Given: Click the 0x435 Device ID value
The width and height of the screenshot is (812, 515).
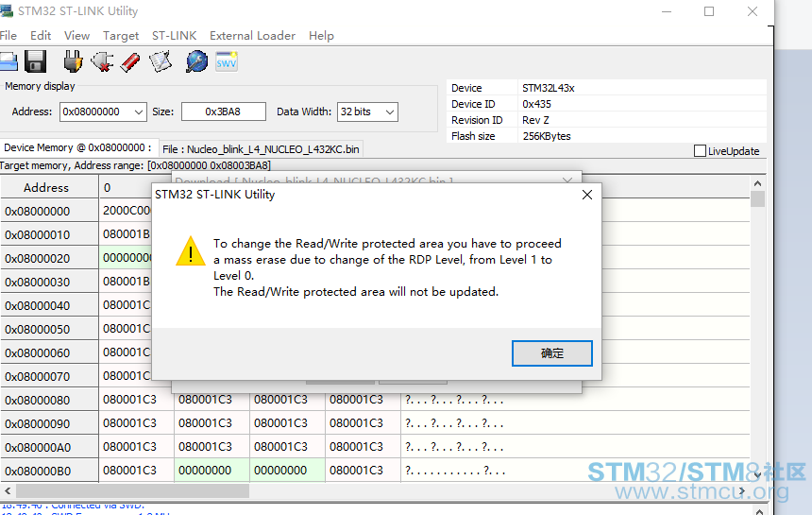Looking at the screenshot, I should point(536,104).
